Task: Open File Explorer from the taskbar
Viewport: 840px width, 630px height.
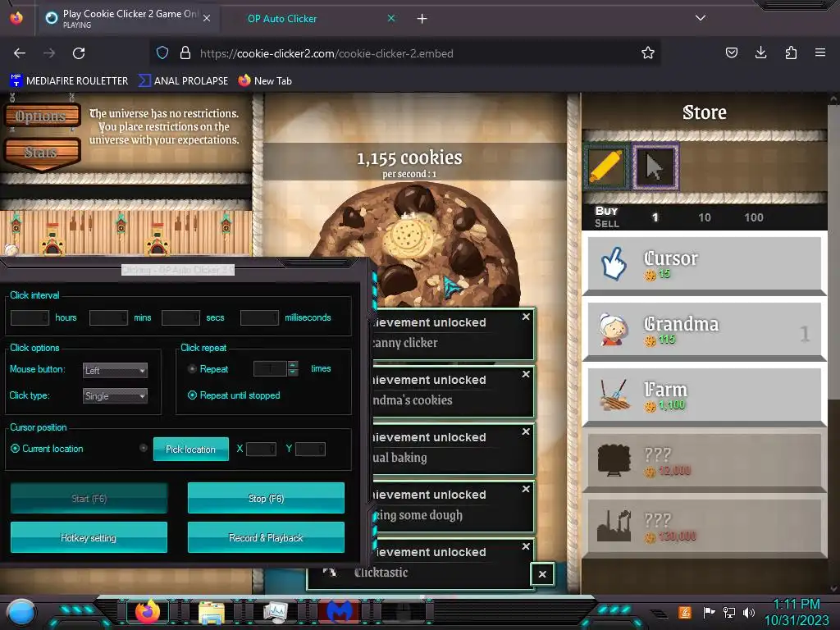Action: 211,612
